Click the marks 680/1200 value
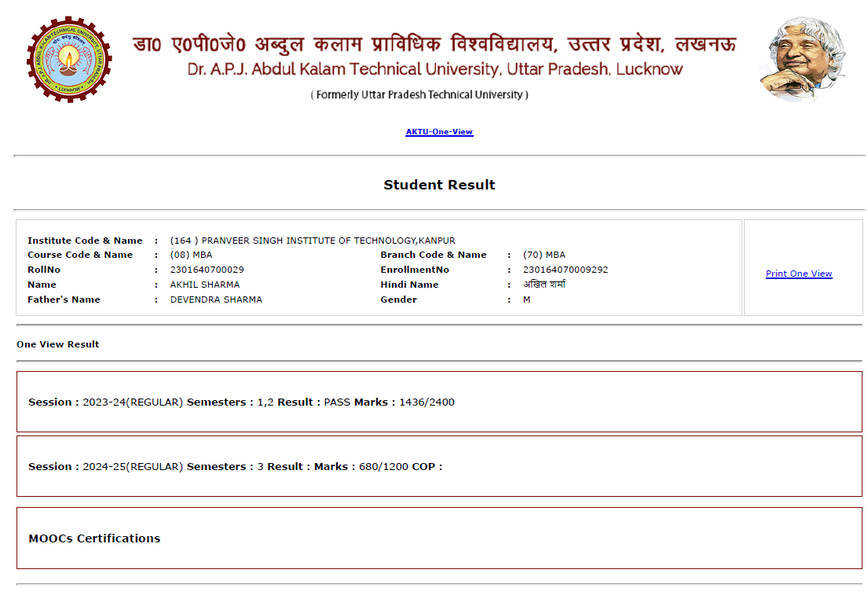 coord(383,466)
